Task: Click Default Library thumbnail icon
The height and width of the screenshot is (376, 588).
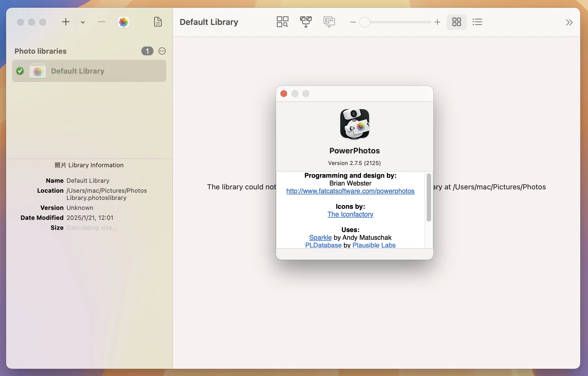Action: point(38,71)
